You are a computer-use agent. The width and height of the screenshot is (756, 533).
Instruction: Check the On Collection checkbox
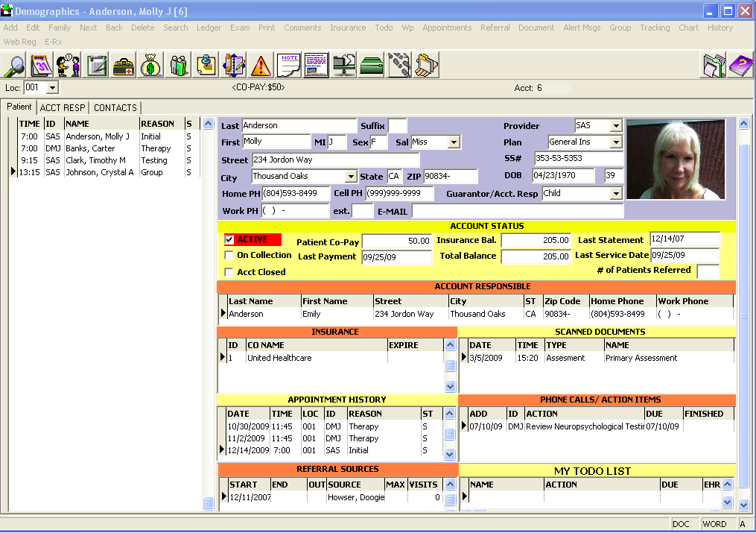click(x=229, y=255)
